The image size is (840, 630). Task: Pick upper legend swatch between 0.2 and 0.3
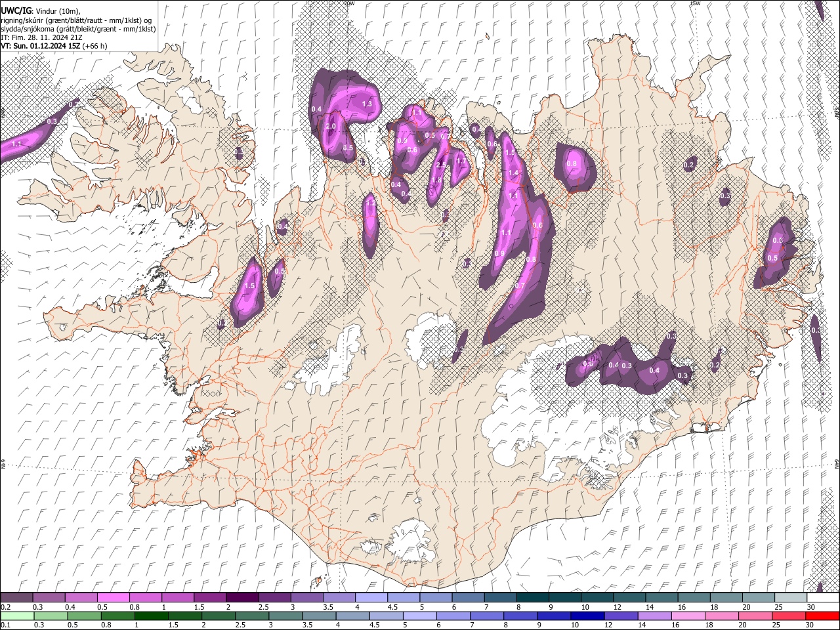16,598
